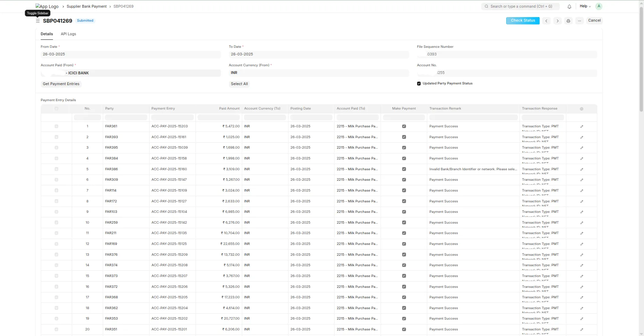Expand the Help dropdown menu
644x336 pixels.
pyautogui.click(x=585, y=6)
